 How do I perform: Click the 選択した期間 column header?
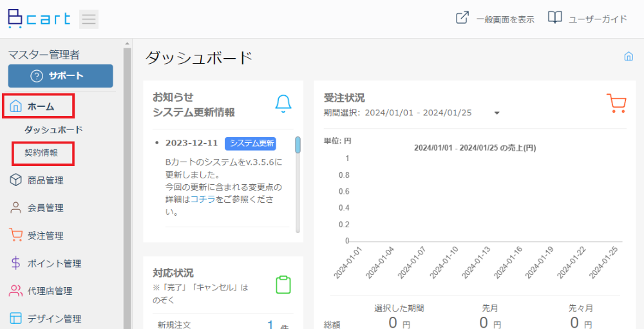click(x=399, y=308)
